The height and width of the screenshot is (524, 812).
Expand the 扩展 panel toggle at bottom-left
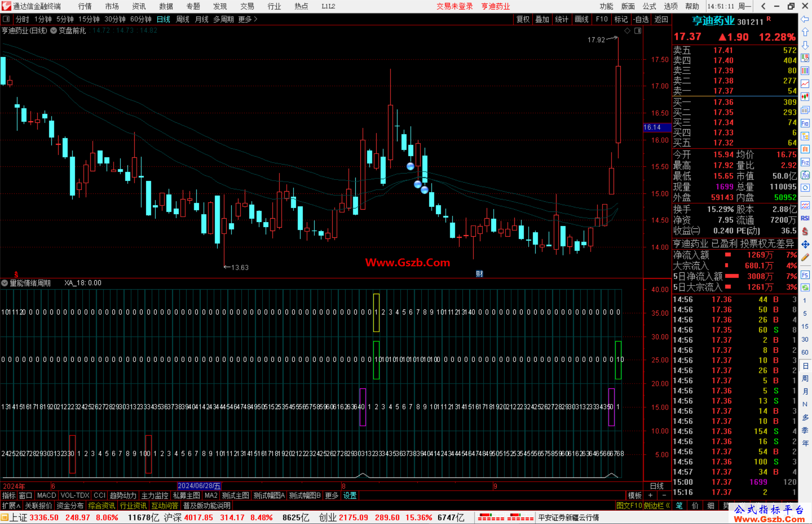coord(11,506)
